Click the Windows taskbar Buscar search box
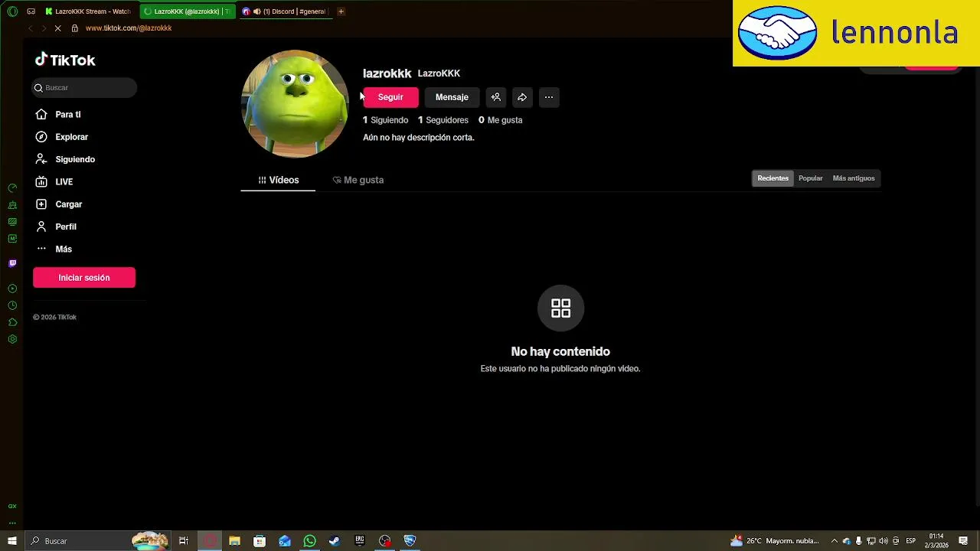This screenshot has height=551, width=980. click(98, 541)
